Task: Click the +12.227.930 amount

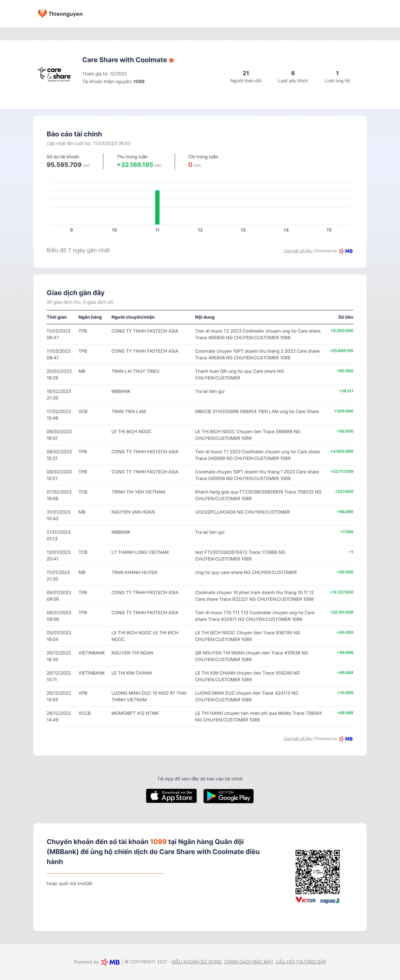Action: (x=341, y=592)
